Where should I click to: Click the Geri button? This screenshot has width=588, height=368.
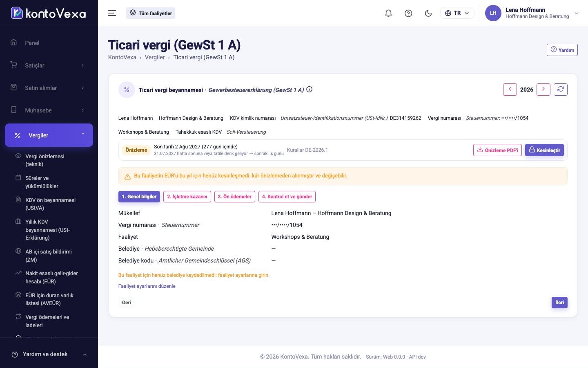[127, 303]
